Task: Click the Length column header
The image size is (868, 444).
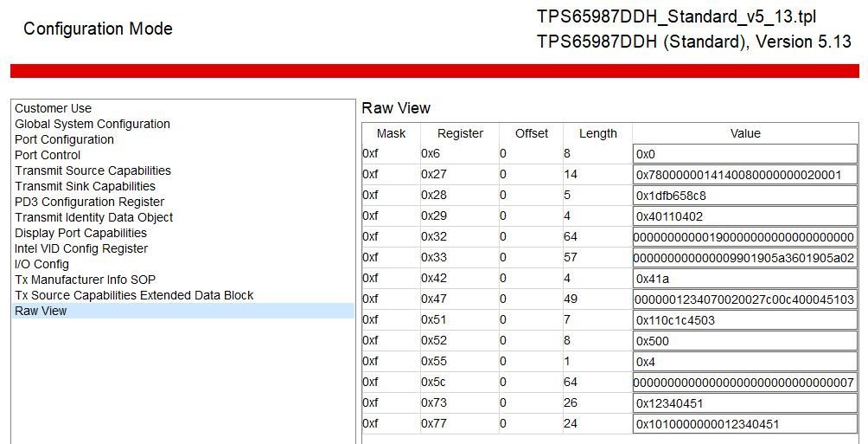Action: click(x=597, y=133)
